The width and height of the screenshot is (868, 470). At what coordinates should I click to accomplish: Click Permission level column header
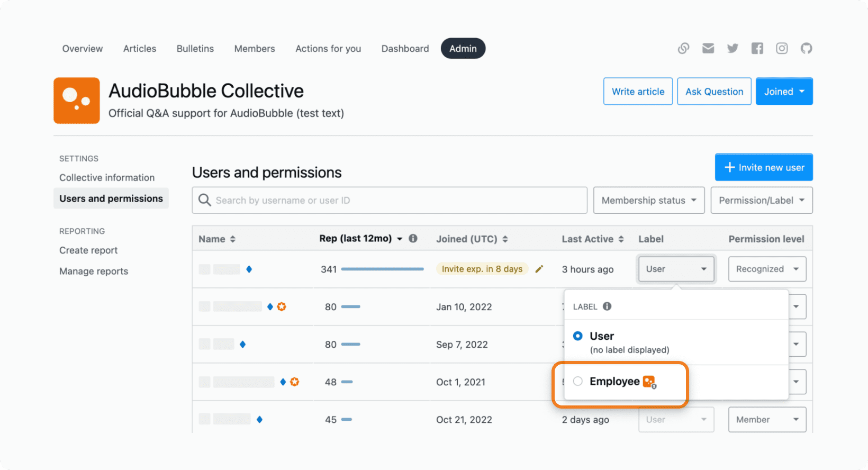pyautogui.click(x=766, y=239)
